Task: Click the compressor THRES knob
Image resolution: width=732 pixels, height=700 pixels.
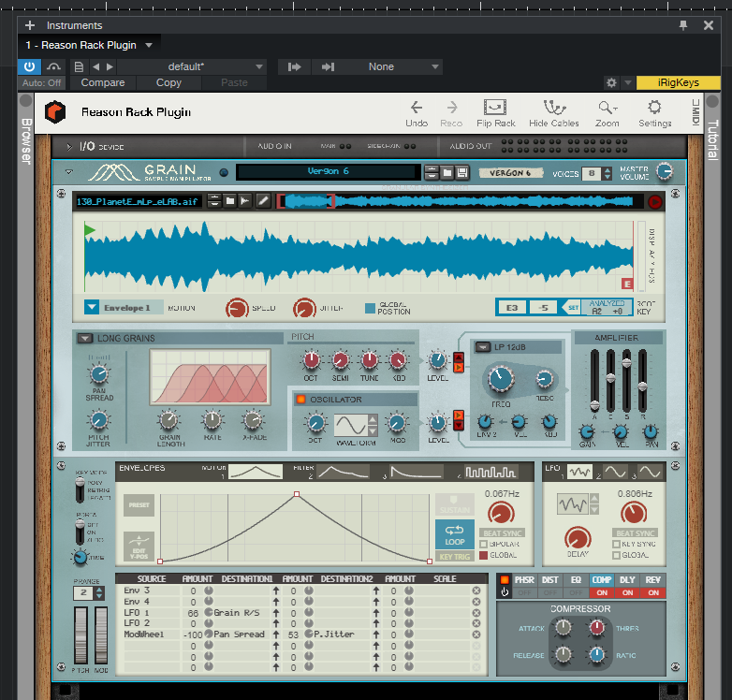Action: tap(596, 628)
